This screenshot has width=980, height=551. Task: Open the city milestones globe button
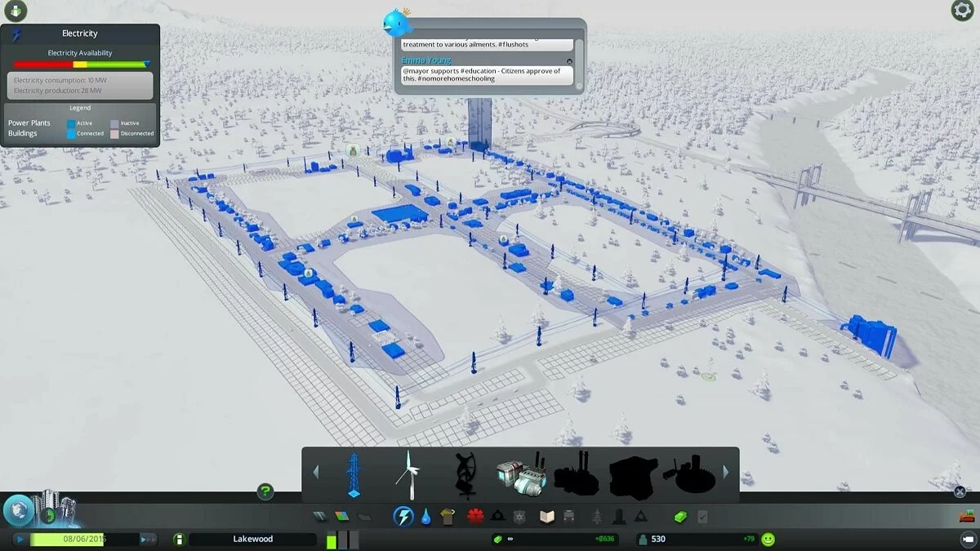18,512
